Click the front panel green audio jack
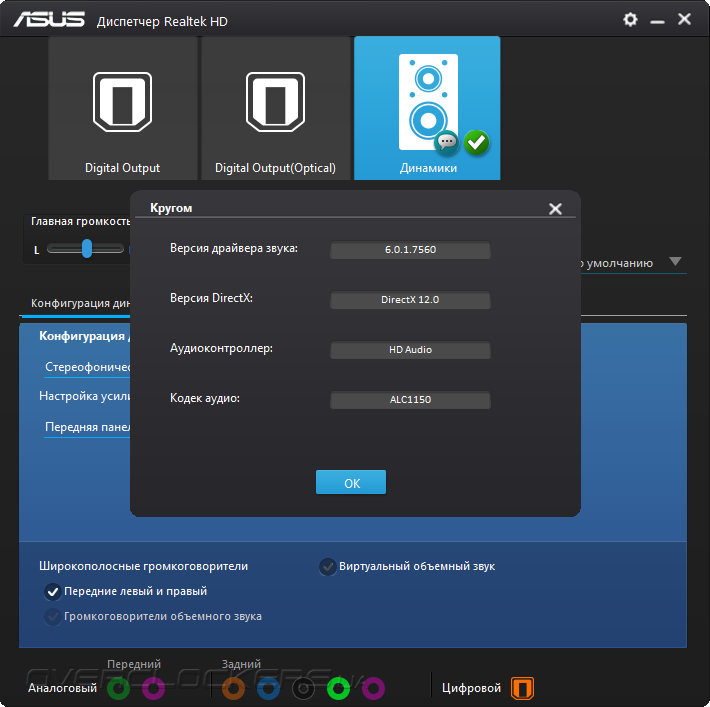Viewport: 710px width, 707px height. point(119,688)
